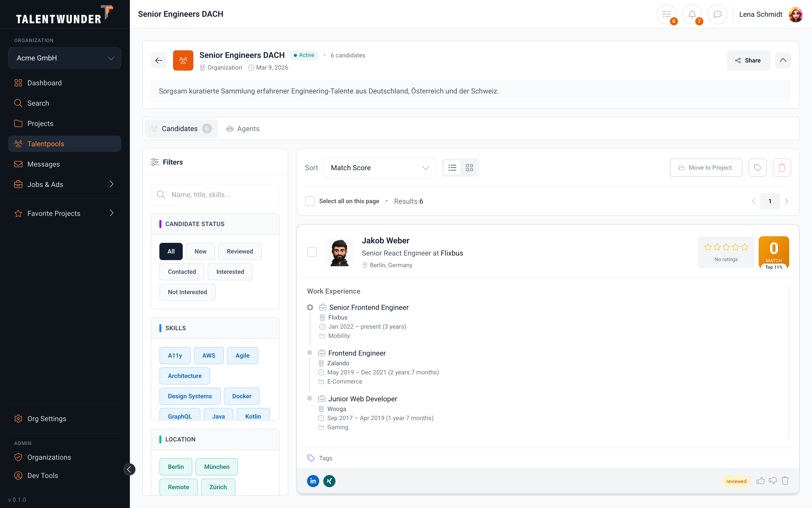
Task: Filter candidates by Not Interested status
Action: point(188,292)
